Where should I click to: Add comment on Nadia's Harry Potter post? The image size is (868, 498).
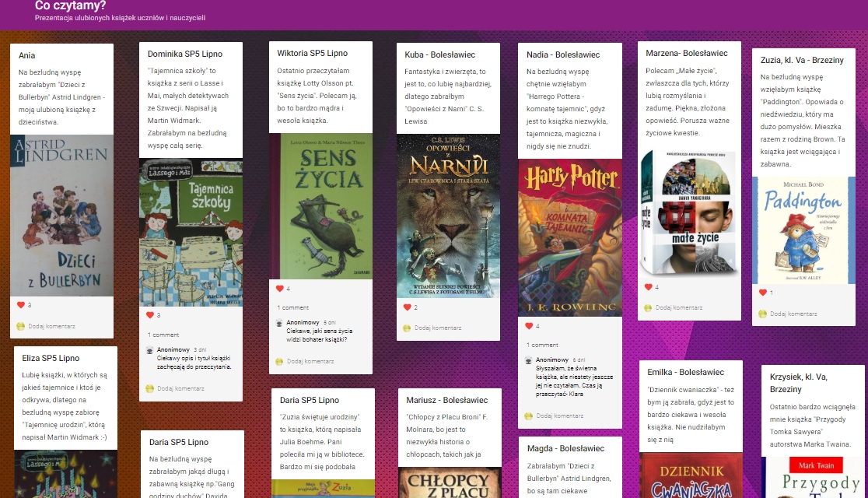click(560, 416)
